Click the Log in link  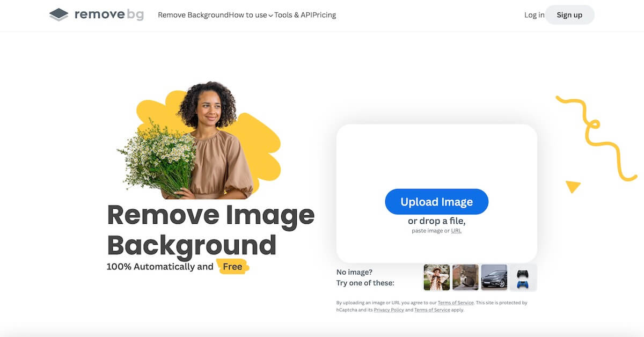(534, 15)
